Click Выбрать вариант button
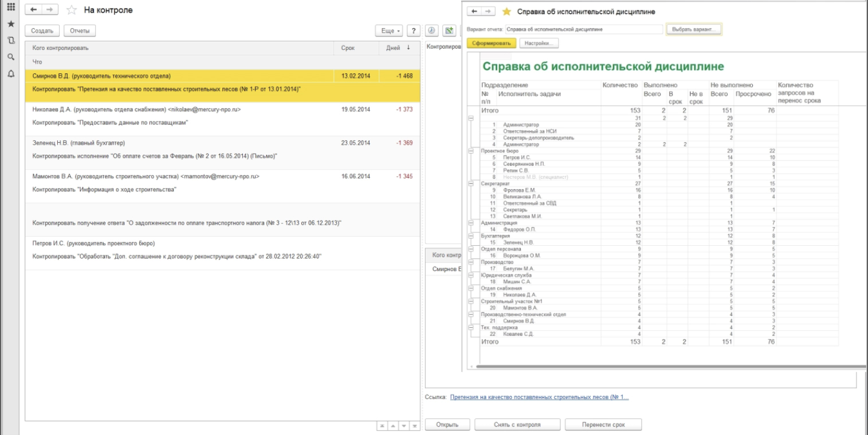 [694, 29]
